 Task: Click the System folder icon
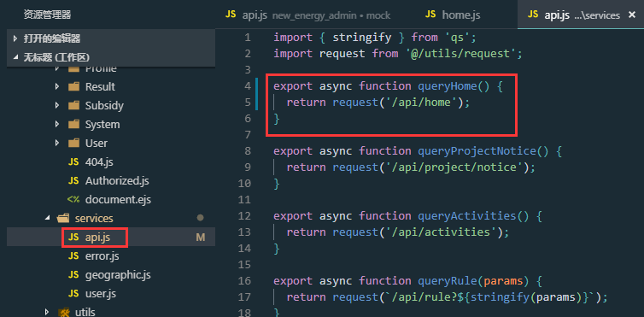pos(73,125)
